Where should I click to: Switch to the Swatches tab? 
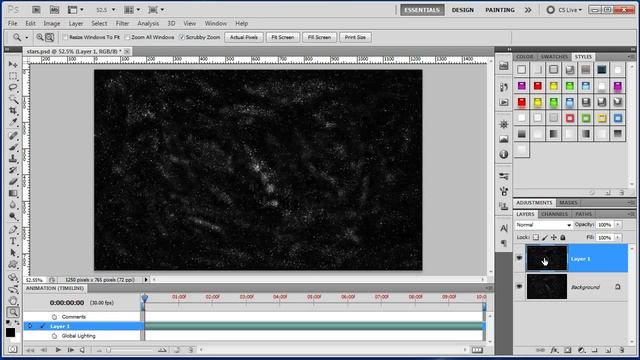click(554, 57)
